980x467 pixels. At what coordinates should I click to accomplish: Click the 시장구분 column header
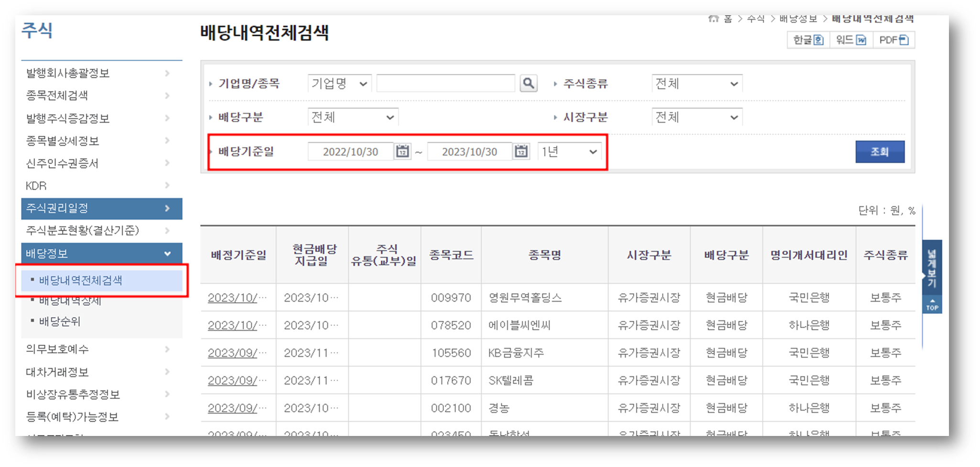[649, 255]
